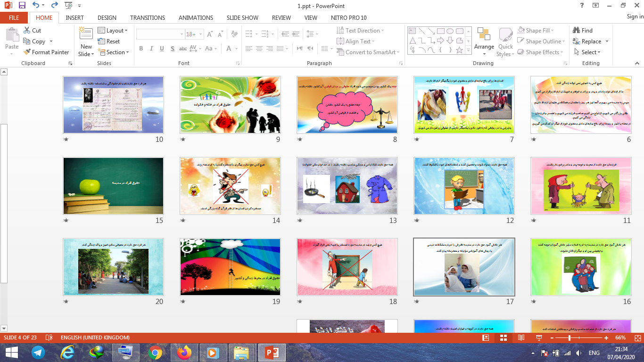
Task: Click the Undo arrow icon
Action: point(36,6)
